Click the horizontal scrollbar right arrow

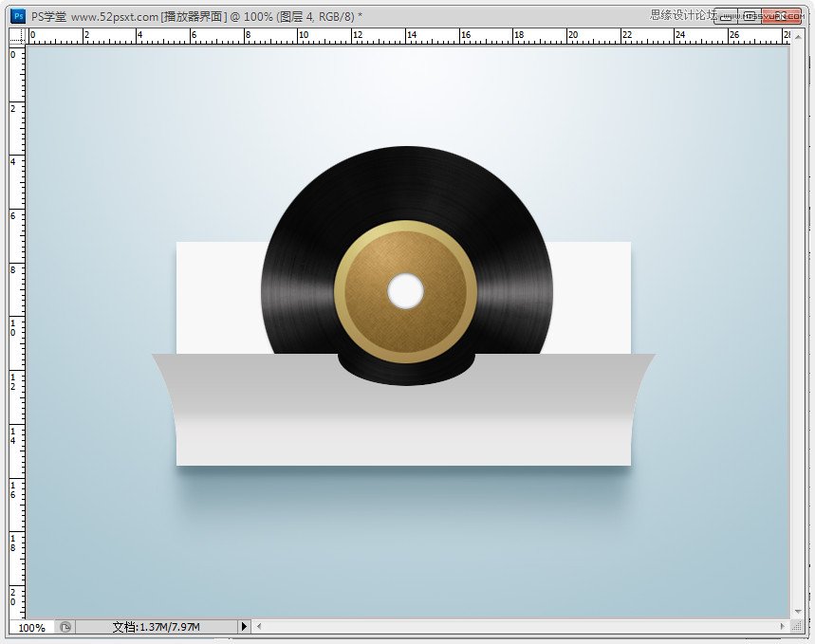click(x=782, y=626)
